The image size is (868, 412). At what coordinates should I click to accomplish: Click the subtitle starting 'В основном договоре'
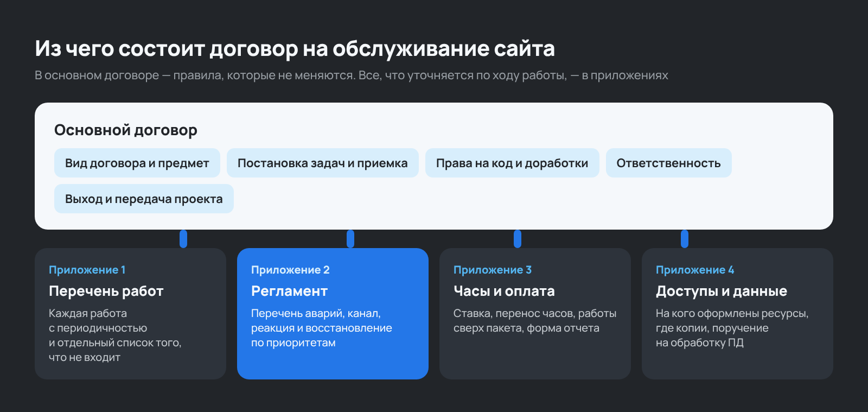(x=352, y=75)
